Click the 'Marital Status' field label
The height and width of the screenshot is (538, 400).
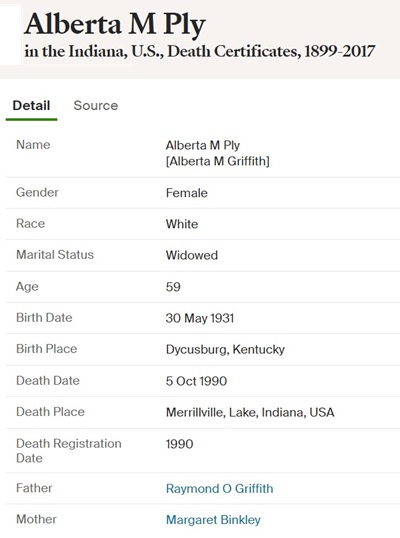[x=55, y=255]
